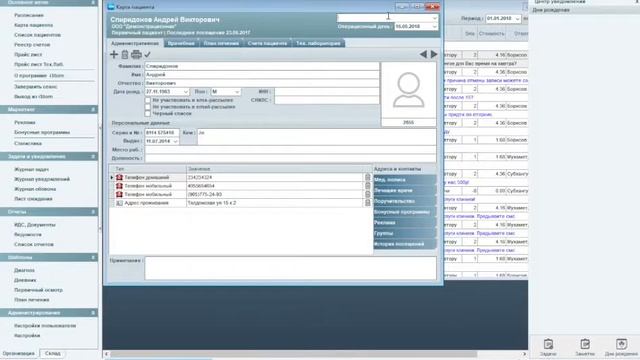Image resolution: width=640 pixels, height=360 pixels.
Task: Collapse the 'Отчеты' sidebar section
Action: 93,212
